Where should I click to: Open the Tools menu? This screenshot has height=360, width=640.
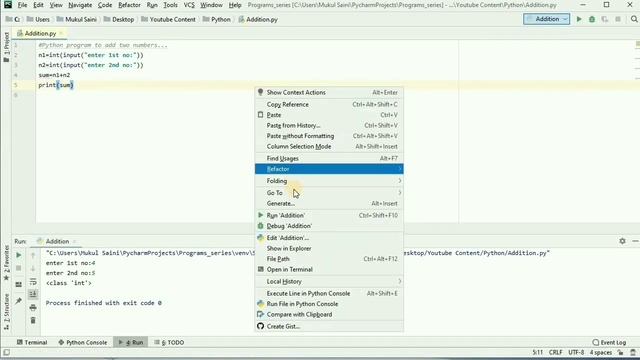pyautogui.click(x=170, y=5)
